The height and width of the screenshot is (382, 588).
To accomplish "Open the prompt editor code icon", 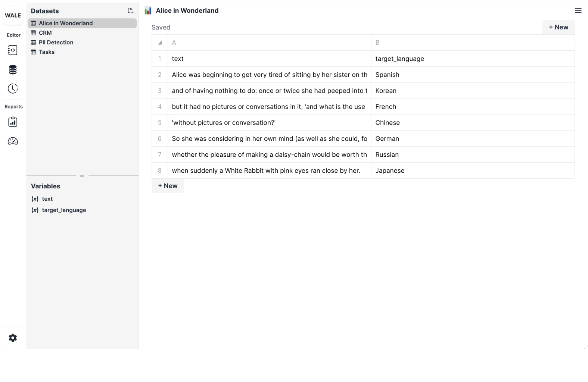I will pyautogui.click(x=13, y=50).
